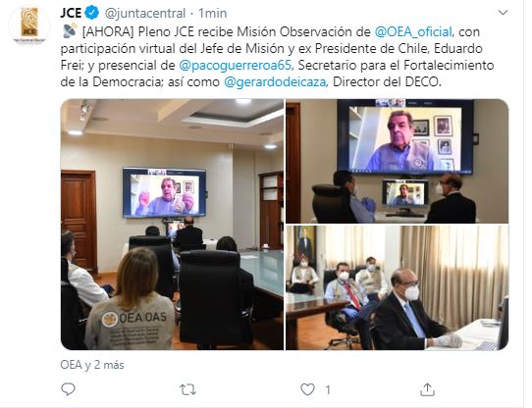Open the JCE profile avatar
The height and width of the screenshot is (408, 532).
(29, 25)
